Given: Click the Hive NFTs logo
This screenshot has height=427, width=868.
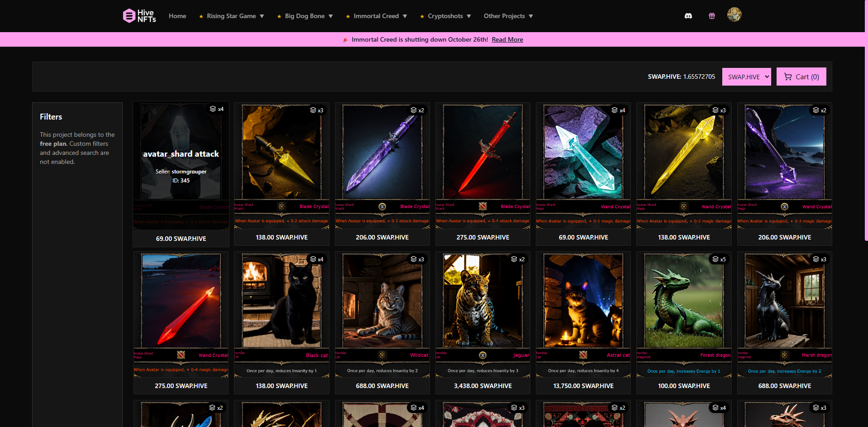Looking at the screenshot, I should coord(139,16).
